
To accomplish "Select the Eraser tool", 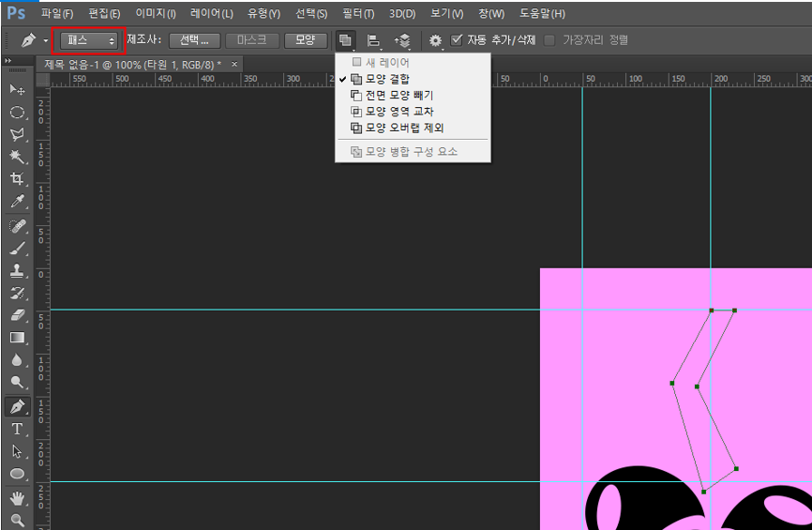I will tap(17, 316).
